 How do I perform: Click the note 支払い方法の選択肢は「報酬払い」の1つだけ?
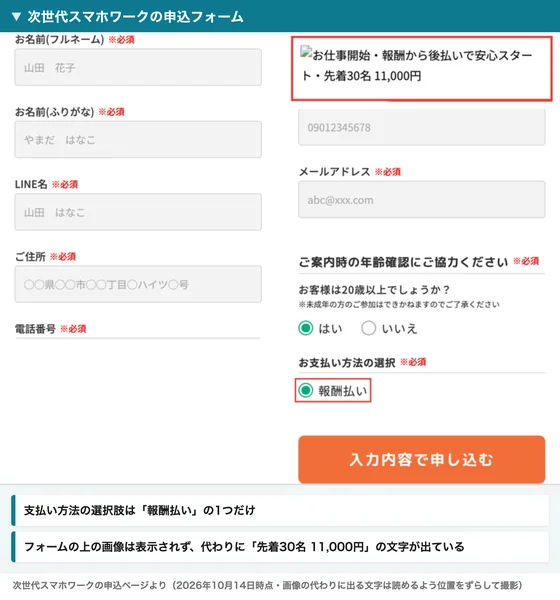280,510
